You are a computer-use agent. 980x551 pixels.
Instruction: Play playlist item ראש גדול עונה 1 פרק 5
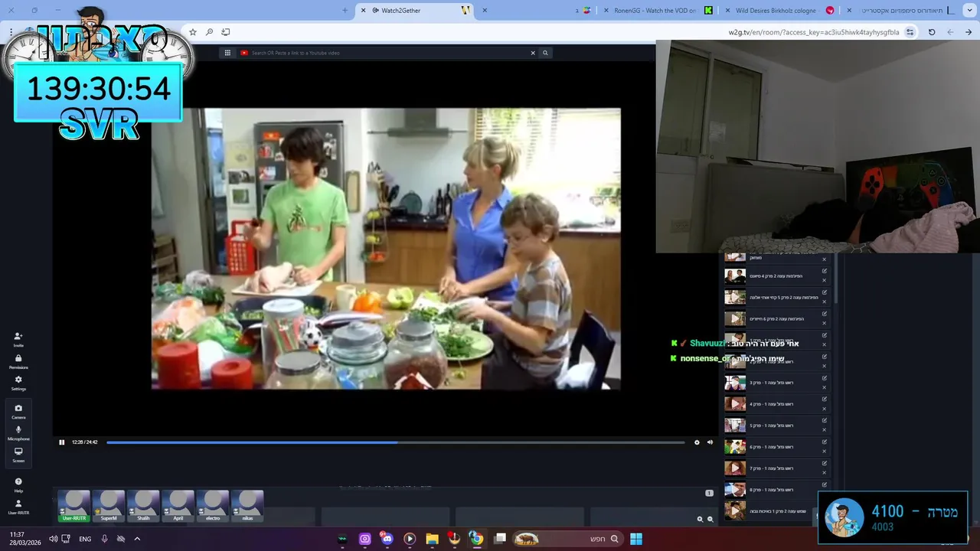tap(735, 425)
